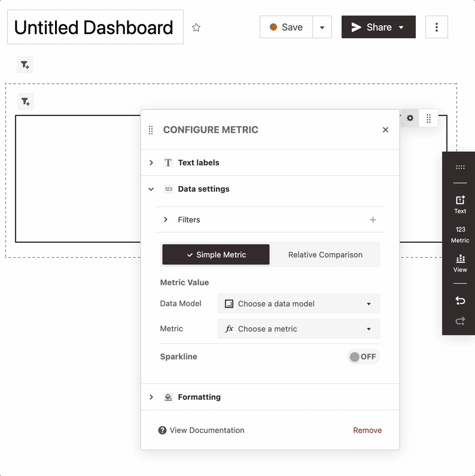Click the 123 Data settings icon
The width and height of the screenshot is (475, 476).
169,189
